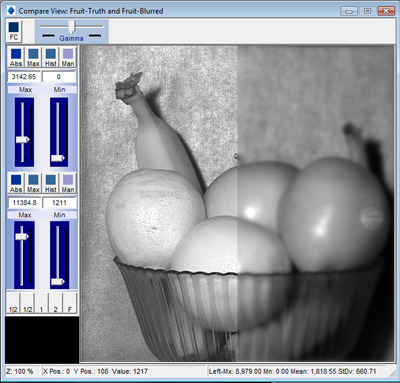Click the Gamma slider handle
The width and height of the screenshot is (400, 383).
click(72, 26)
